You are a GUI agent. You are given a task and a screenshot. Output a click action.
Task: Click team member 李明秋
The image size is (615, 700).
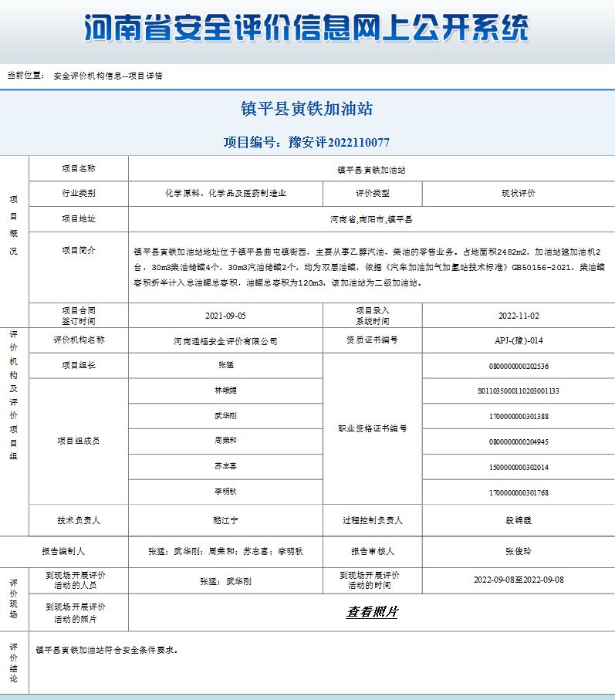225,492
